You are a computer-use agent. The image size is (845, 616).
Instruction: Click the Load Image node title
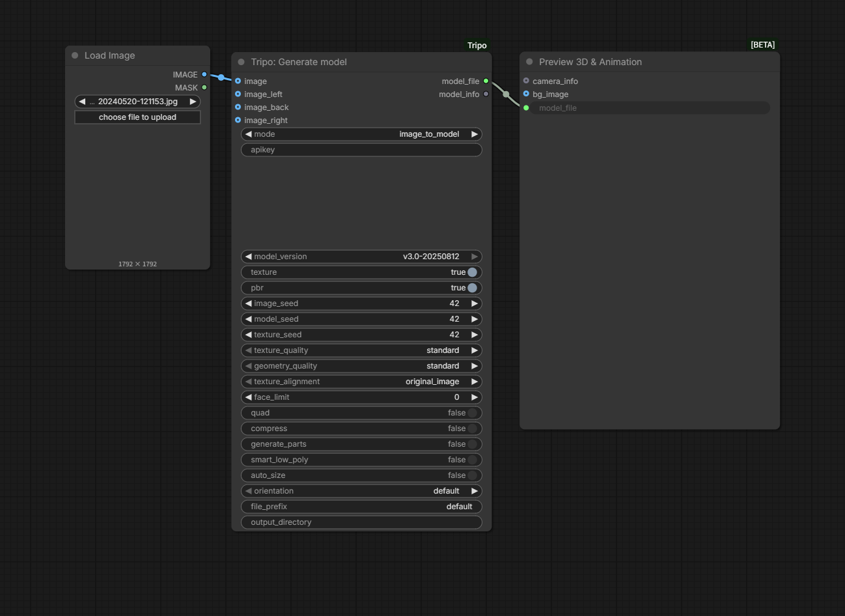[109, 55]
